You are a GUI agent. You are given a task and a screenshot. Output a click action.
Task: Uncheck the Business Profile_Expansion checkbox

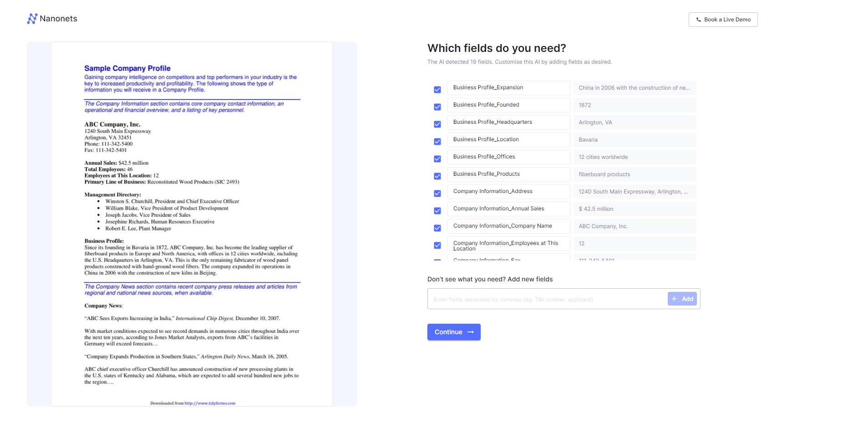point(437,90)
